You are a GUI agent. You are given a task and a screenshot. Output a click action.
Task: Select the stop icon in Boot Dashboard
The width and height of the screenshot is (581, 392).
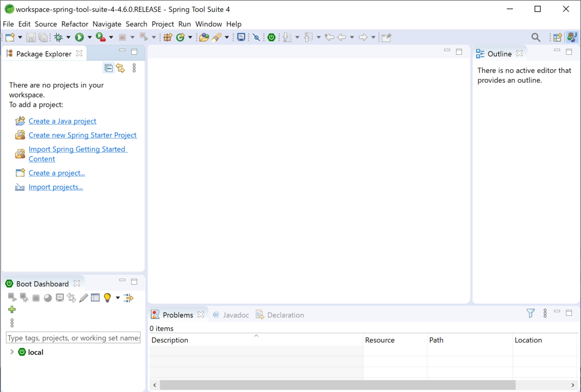tap(36, 298)
